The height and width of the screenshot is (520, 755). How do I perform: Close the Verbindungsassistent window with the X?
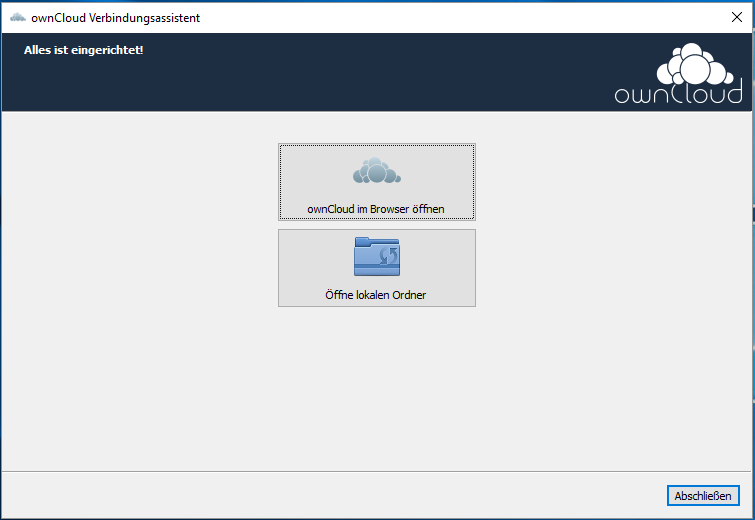[737, 17]
